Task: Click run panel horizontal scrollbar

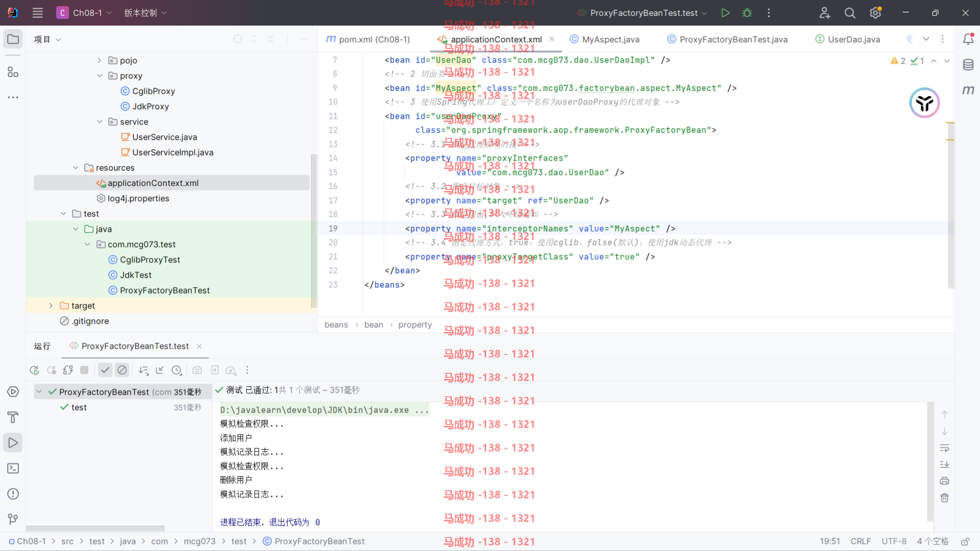Action: pyautogui.click(x=95, y=529)
